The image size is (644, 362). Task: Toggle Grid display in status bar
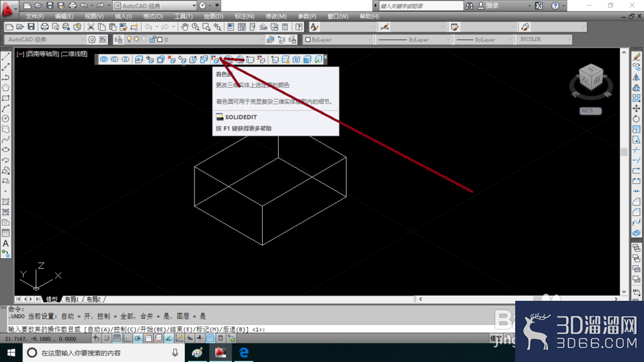point(117,339)
